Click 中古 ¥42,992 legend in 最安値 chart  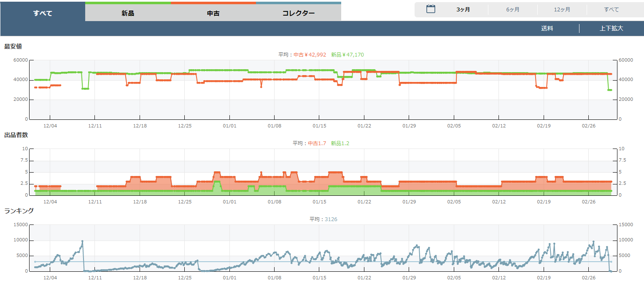[310, 54]
